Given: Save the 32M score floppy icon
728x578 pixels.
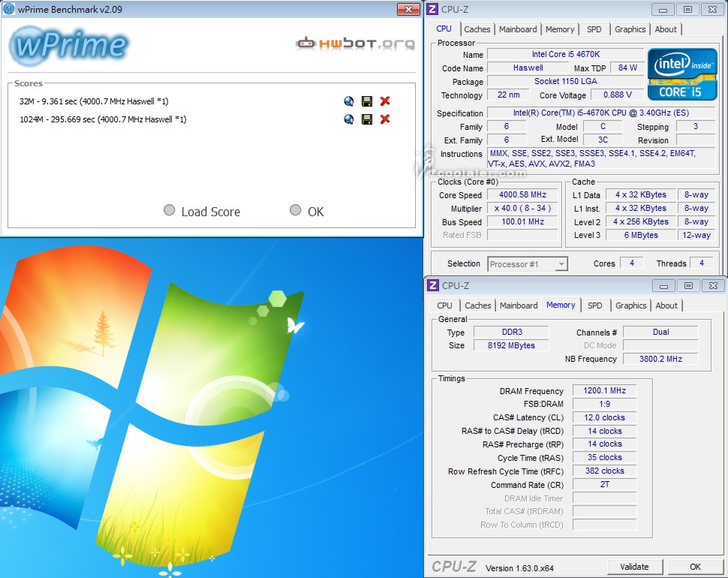Looking at the screenshot, I should [367, 101].
